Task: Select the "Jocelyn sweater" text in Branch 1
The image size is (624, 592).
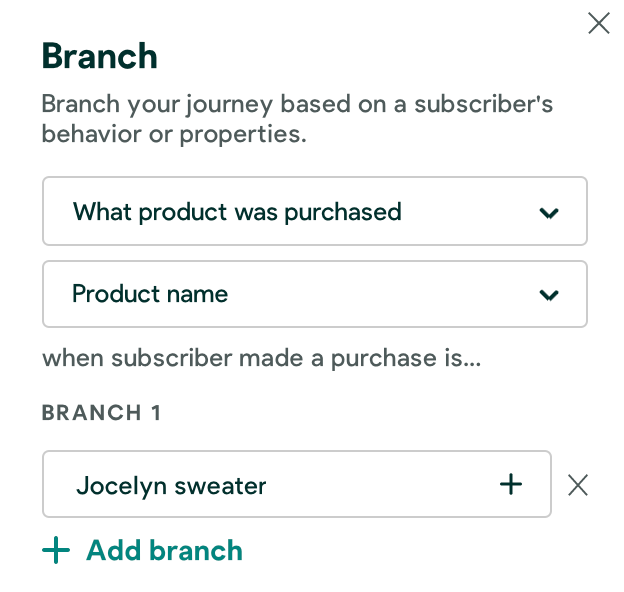Action: coord(171,486)
